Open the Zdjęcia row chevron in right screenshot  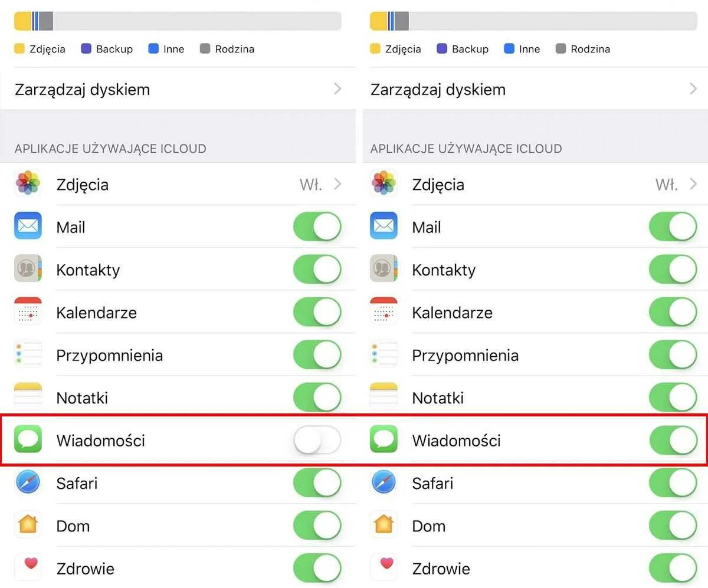693,184
